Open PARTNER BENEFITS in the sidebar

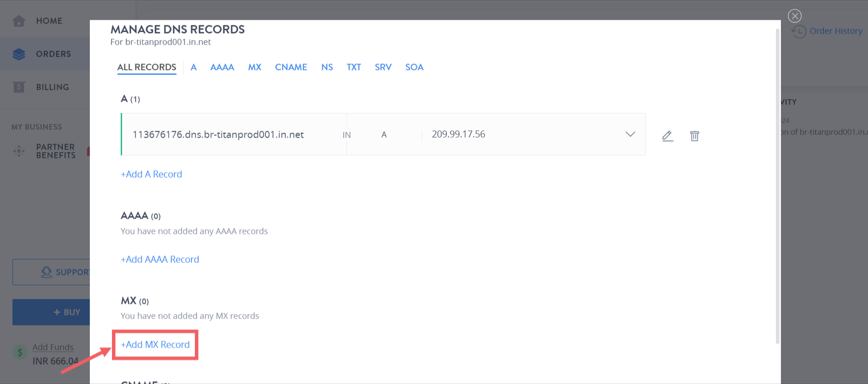56,151
